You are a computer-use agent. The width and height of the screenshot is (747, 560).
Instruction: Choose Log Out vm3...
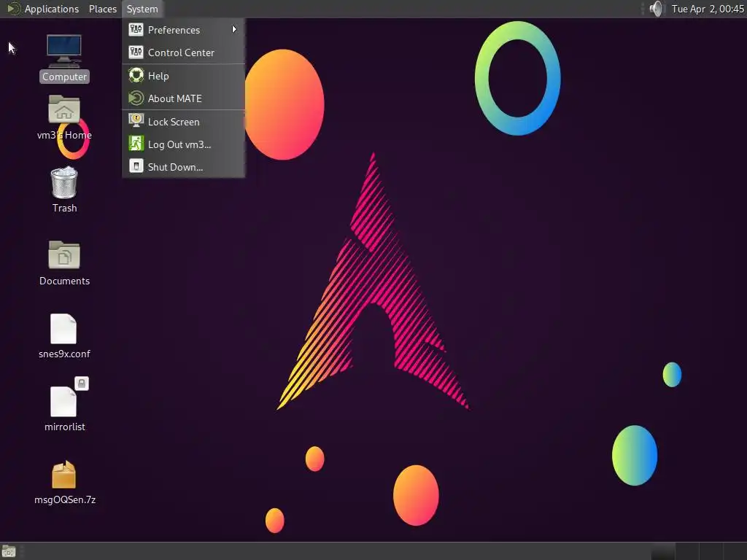click(x=183, y=144)
